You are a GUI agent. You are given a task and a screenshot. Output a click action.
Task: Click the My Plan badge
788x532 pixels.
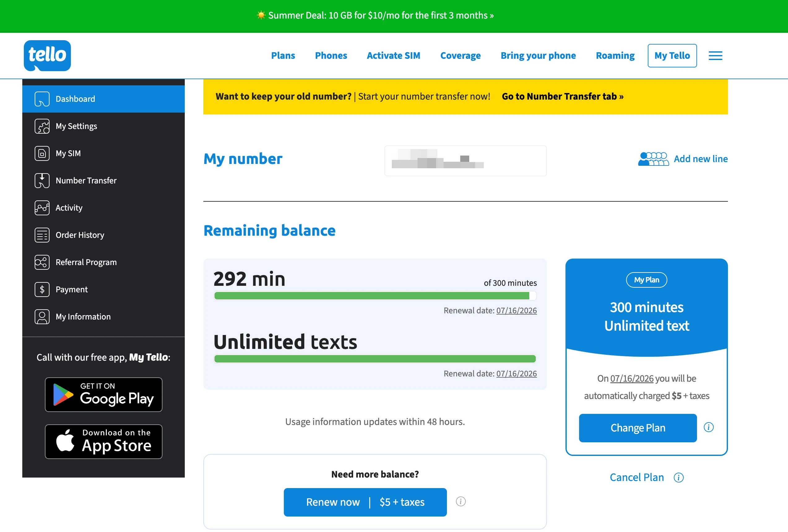pos(646,280)
